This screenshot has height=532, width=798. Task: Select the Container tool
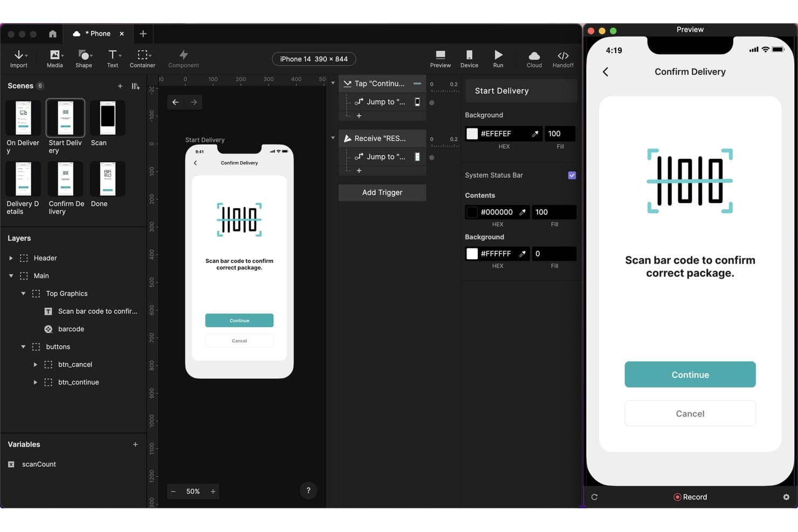[142, 59]
